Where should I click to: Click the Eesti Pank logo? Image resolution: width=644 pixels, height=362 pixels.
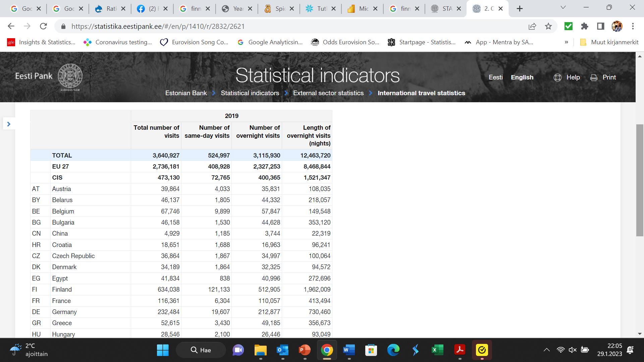(x=49, y=77)
